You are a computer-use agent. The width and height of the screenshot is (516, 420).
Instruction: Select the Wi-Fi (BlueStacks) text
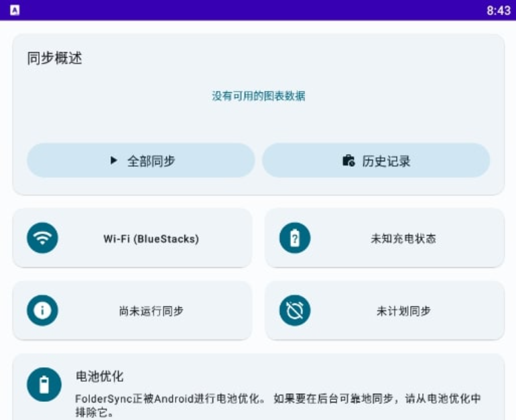click(151, 238)
